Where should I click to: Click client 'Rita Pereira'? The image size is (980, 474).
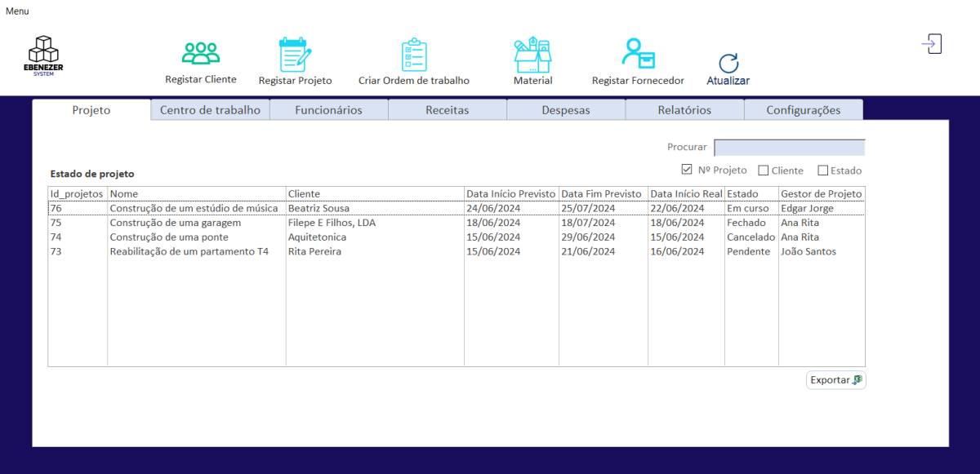pyautogui.click(x=314, y=251)
